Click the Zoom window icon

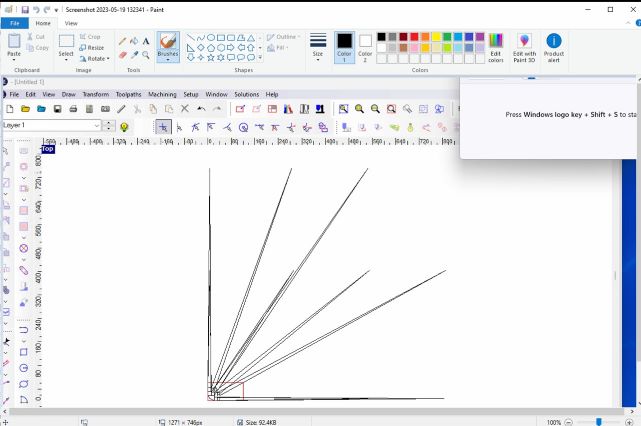coord(343,109)
